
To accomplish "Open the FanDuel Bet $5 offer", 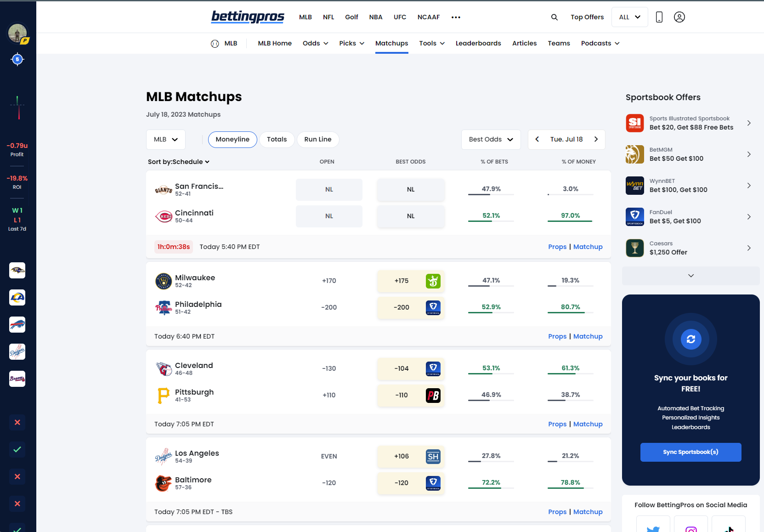I will (x=691, y=217).
